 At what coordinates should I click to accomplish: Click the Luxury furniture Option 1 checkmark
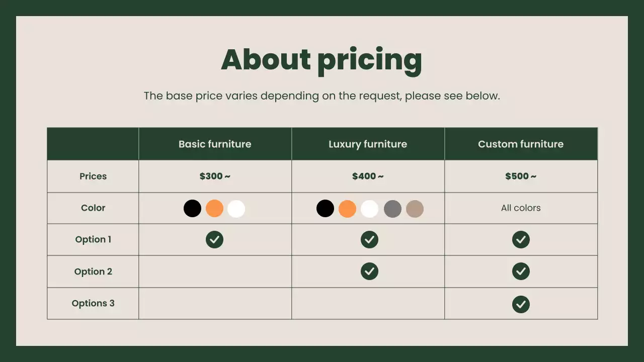coord(369,240)
